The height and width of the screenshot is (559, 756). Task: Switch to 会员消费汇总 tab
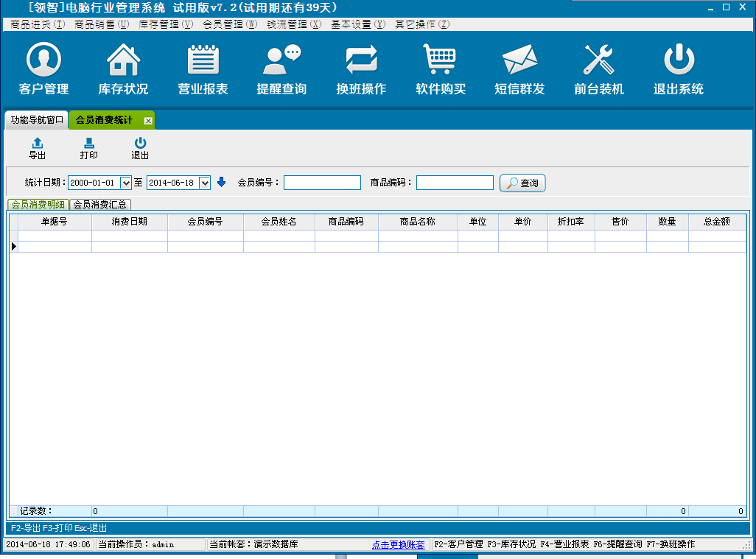coord(99,205)
